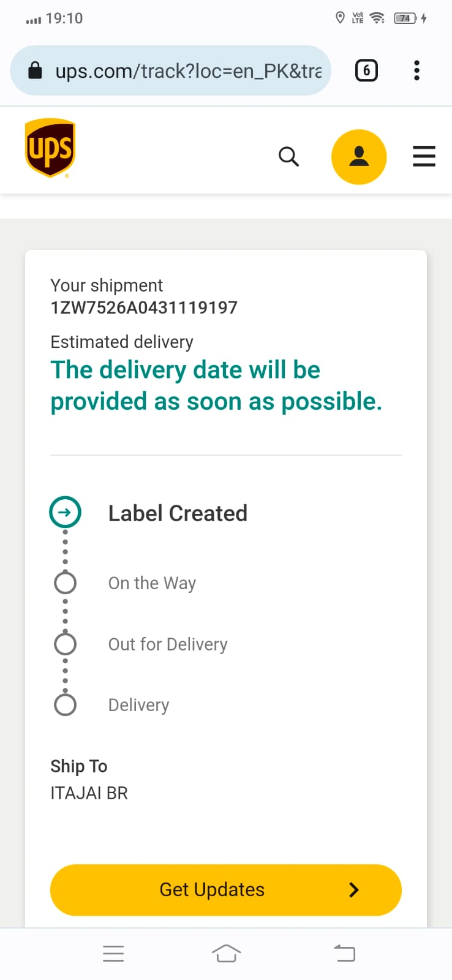Viewport: 452px width, 980px height.
Task: Open the browser tab switcher showing 6
Action: click(366, 70)
